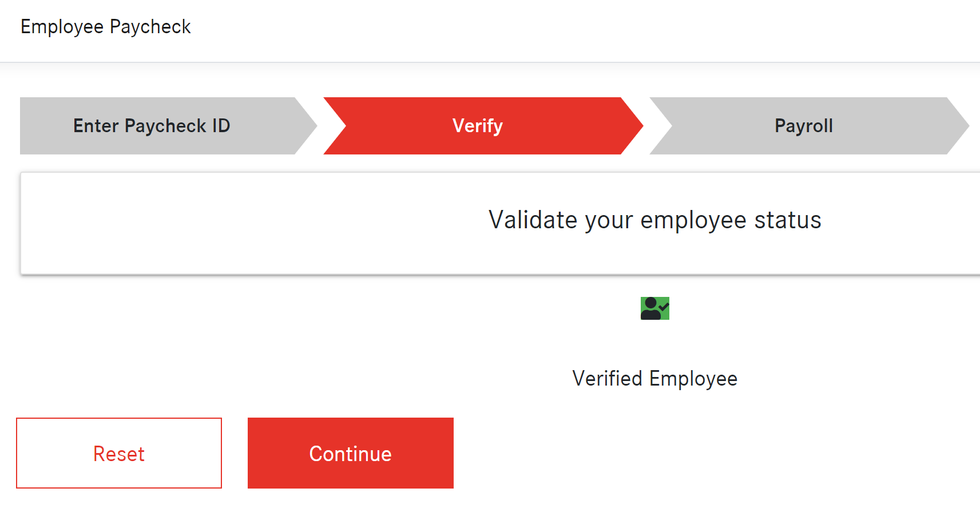Click the Payroll step label text
Viewport: 980px width, 508px height.
[803, 126]
